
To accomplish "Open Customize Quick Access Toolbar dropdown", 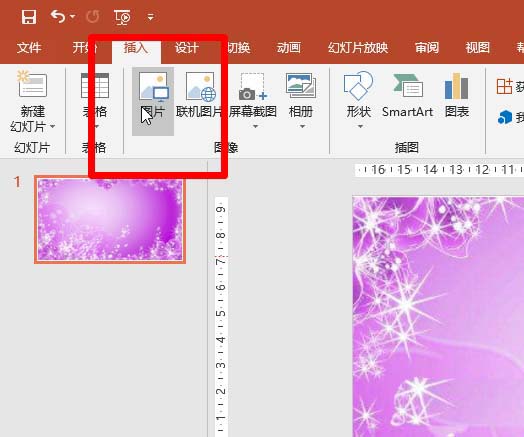I will 151,17.
